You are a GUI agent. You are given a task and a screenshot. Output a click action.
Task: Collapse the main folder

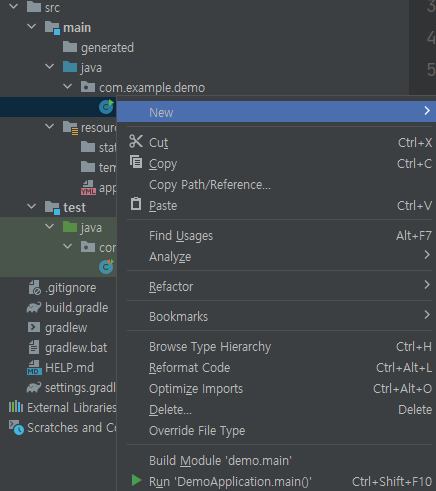coord(31,26)
